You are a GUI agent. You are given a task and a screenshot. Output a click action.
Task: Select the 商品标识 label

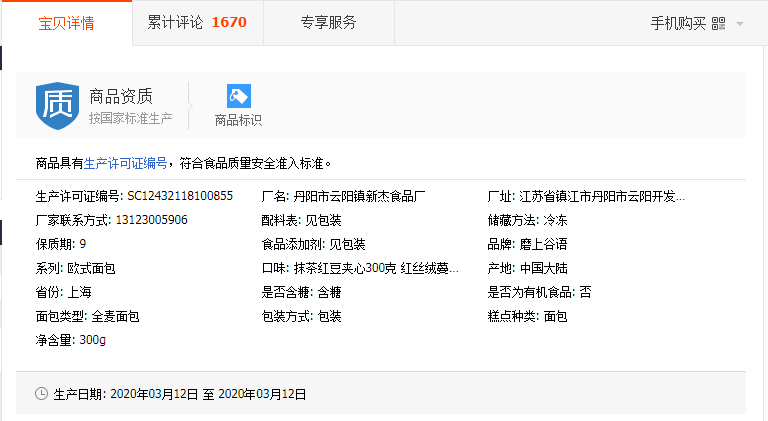[x=239, y=120]
